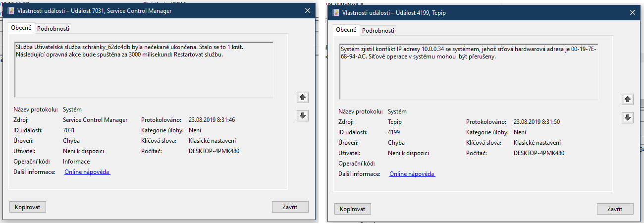Open the Podrobnosti tab in the Tcpip event dialog
This screenshot has height=224, width=644.
point(378,30)
